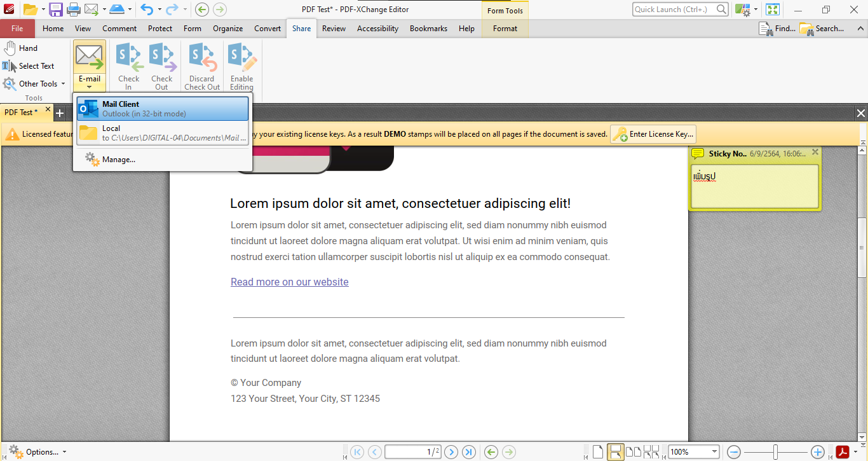Open the Organize ribbon tab
This screenshot has width=868, height=461.
pyautogui.click(x=228, y=29)
